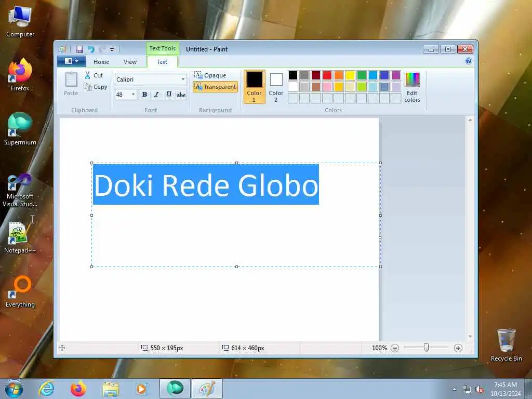
Task: Select Color 2 background button
Action: tap(276, 87)
